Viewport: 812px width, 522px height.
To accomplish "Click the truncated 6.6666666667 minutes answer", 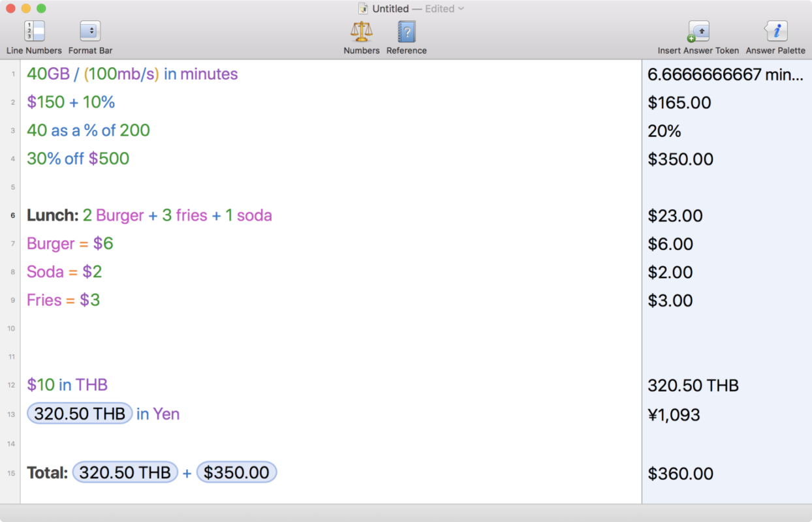I will [x=725, y=74].
